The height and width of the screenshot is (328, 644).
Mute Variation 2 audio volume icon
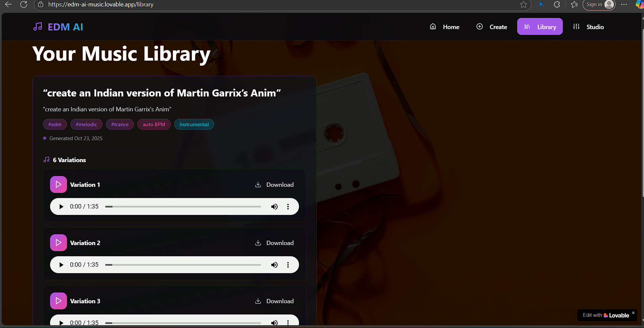point(274,265)
